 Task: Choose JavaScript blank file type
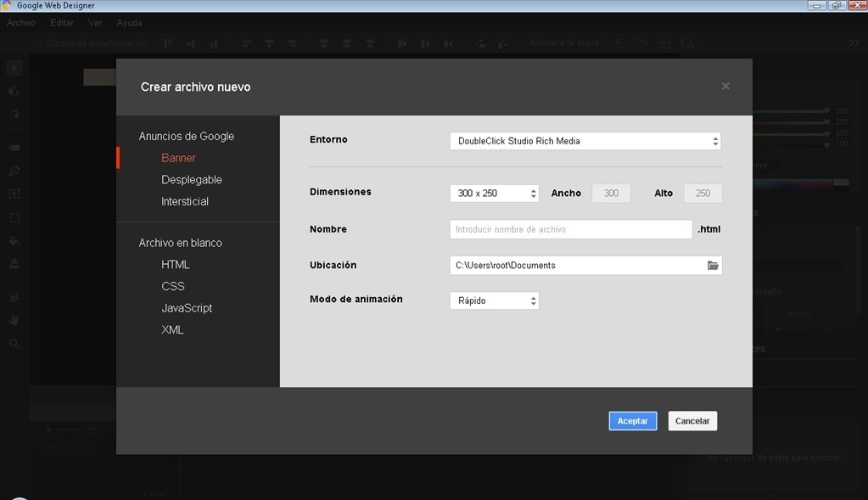click(187, 308)
